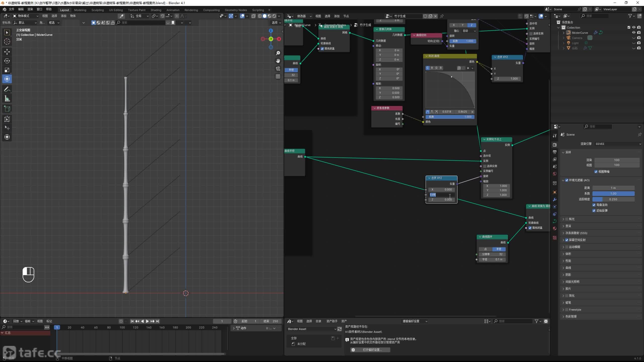The width and height of the screenshot is (644, 362).
Task: Expand the 辉光 panel
Action: [x=572, y=219]
